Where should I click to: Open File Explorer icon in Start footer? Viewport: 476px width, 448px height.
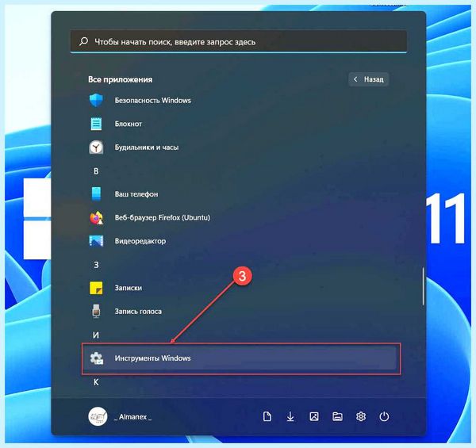point(337,416)
